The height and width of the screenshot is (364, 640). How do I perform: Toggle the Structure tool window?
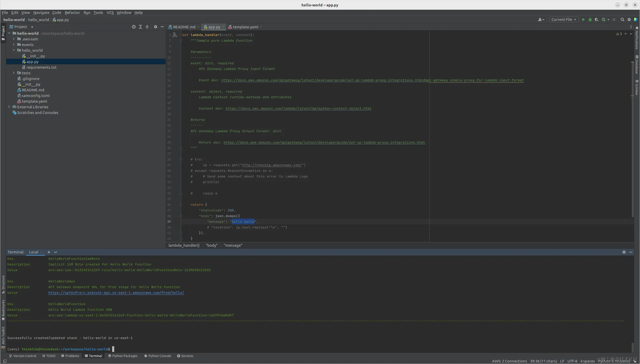[3, 284]
